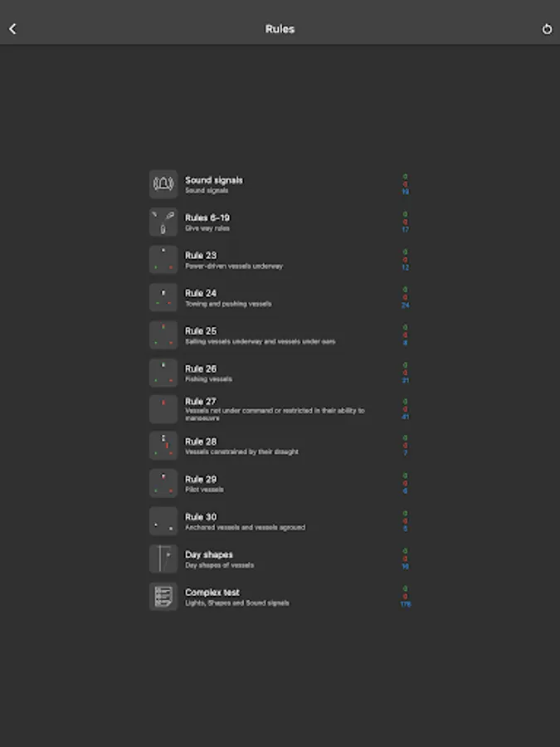The width and height of the screenshot is (560, 747).
Task: Tap the Complex test checklist icon
Action: pos(163,597)
